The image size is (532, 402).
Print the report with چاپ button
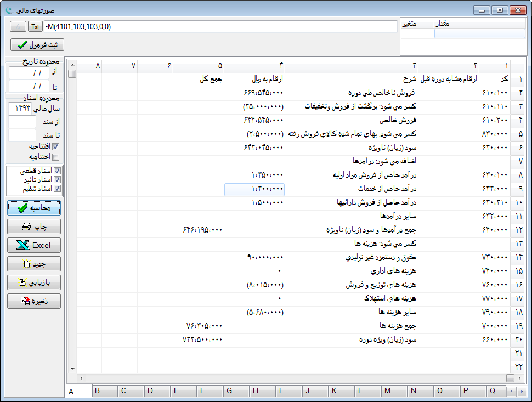click(x=34, y=227)
